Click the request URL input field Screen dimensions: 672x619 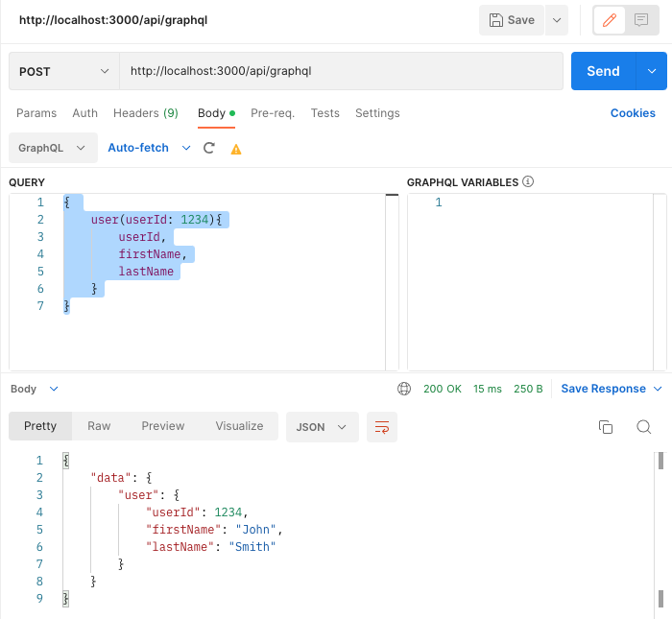[341, 71]
